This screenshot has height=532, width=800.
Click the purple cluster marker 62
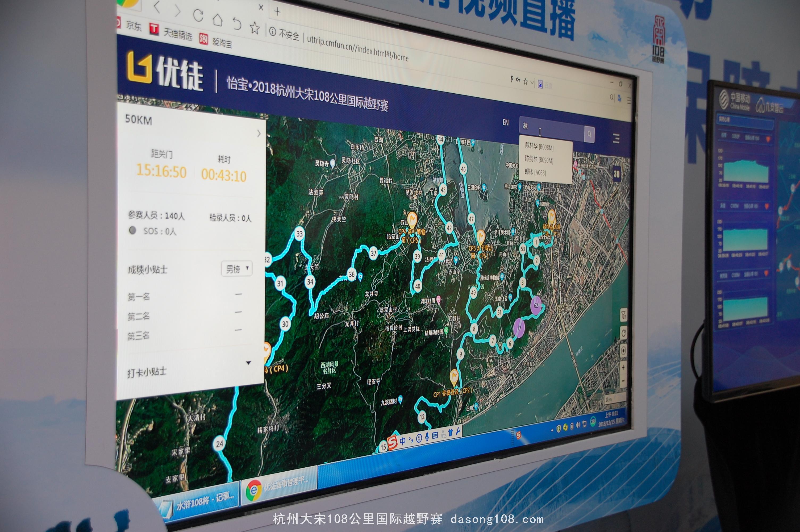click(x=536, y=305)
